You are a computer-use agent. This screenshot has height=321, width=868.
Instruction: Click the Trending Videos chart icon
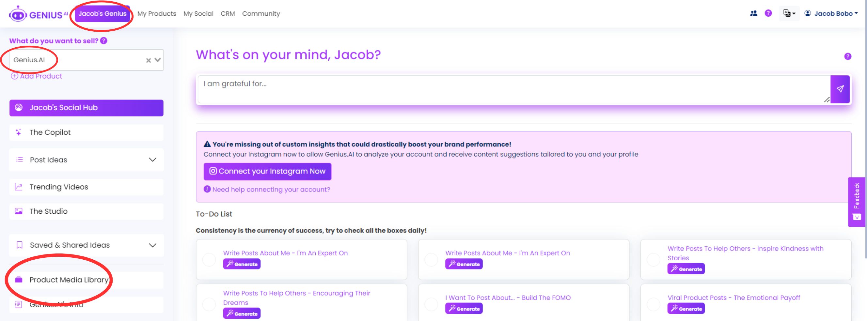pos(19,187)
